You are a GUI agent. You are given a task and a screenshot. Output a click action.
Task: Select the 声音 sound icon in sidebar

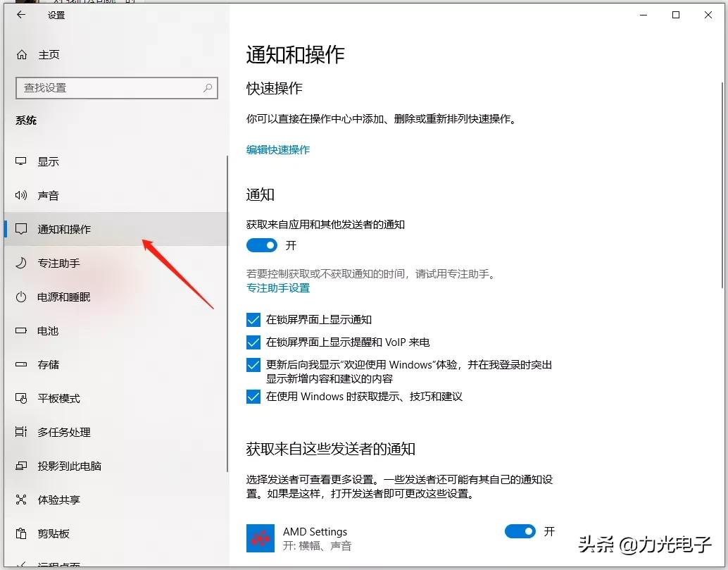[x=21, y=195]
